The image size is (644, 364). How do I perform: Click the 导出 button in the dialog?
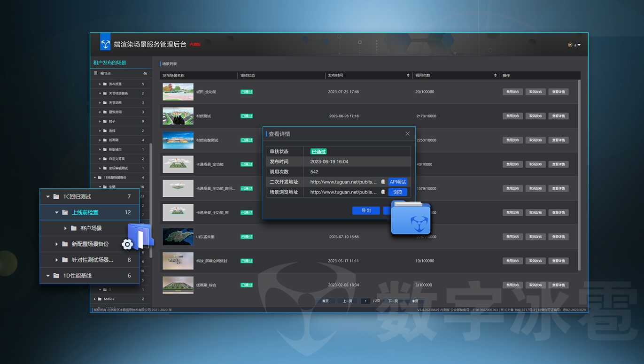click(366, 211)
